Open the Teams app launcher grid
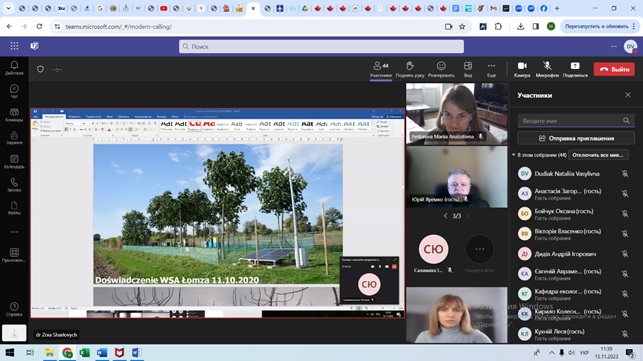The height and width of the screenshot is (361, 643). (14, 46)
